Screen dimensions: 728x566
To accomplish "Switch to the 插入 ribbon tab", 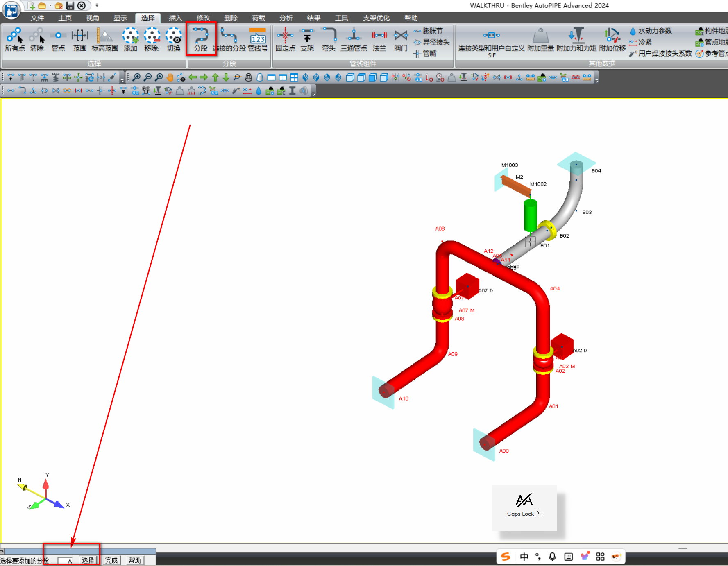I will (175, 18).
